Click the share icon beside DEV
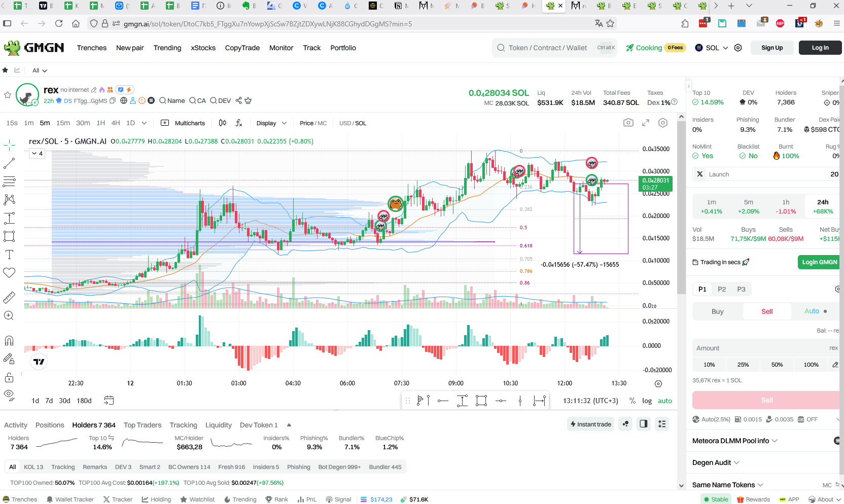844x504 pixels. [239, 100]
